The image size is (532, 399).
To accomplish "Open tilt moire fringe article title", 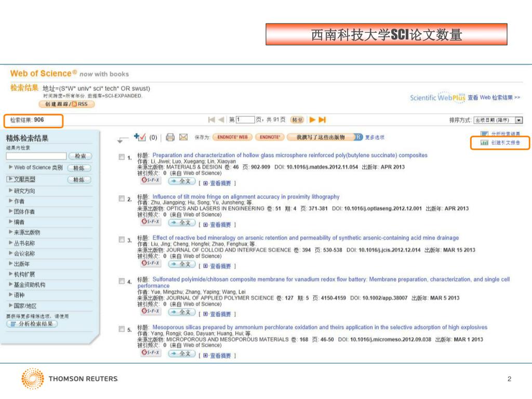I will [x=246, y=196].
